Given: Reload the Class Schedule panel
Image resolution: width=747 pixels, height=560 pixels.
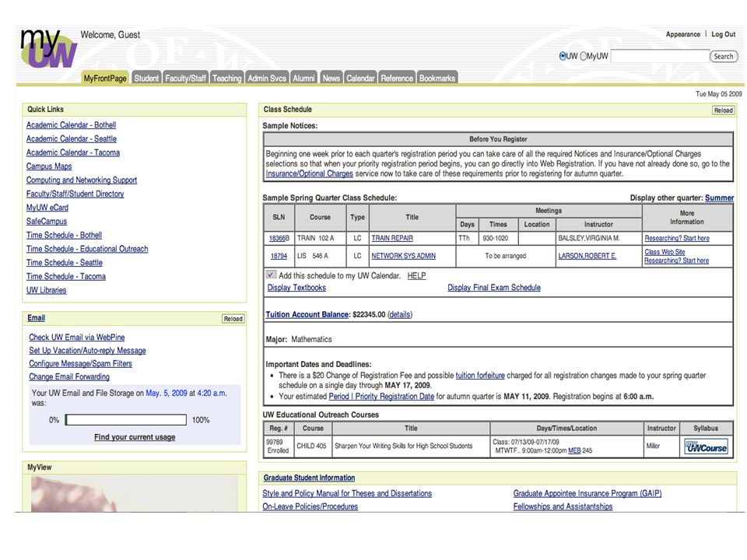Looking at the screenshot, I should [x=723, y=110].
